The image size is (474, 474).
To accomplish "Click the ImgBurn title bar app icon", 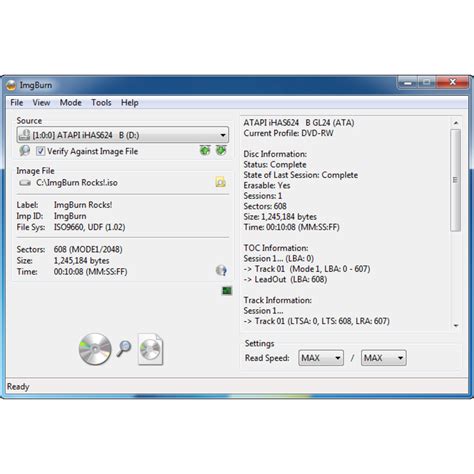I will (11, 85).
